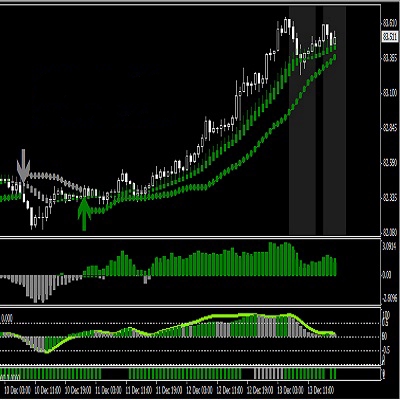Image resolution: width=400 pixels, height=400 pixels.
Task: Select the 10 Dec 11:00 time label
Action: pos(48,389)
